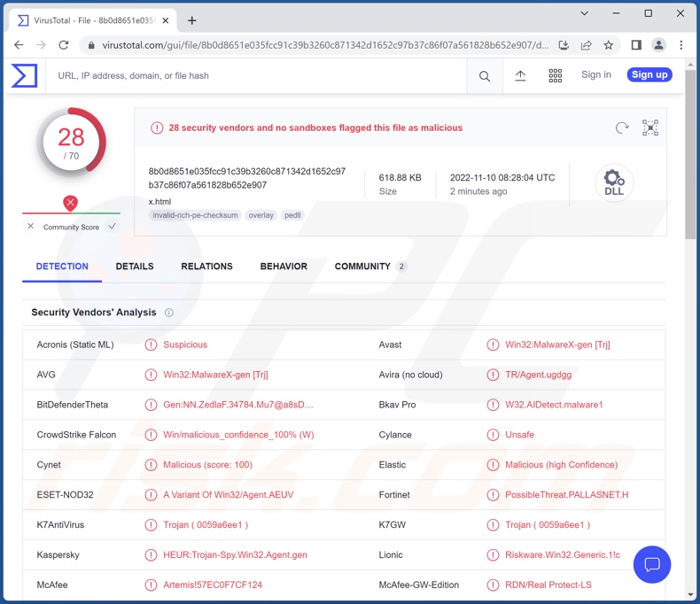700x604 pixels.
Task: Open the similar files graph icon
Action: tap(650, 128)
